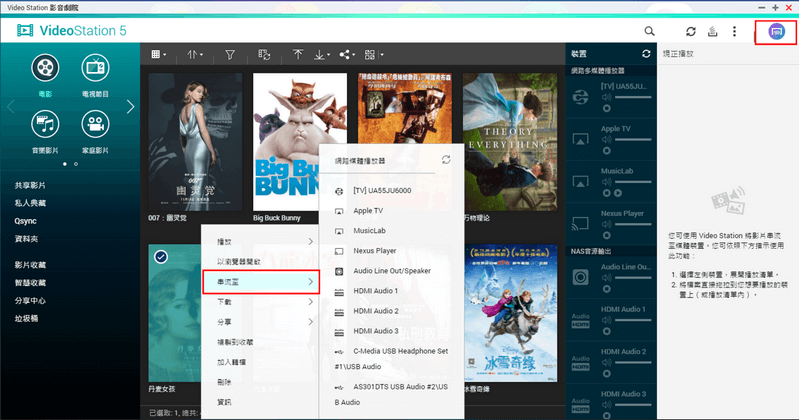The image size is (800, 420).
Task: Stream to C-Media USB Headphone Set
Action: pos(391,359)
